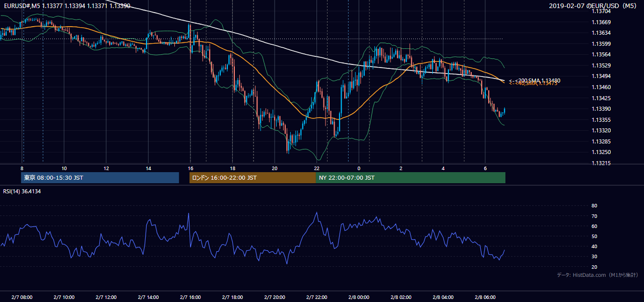Click price axis value 1.13320
This screenshot has width=644, height=302.
tap(601, 130)
